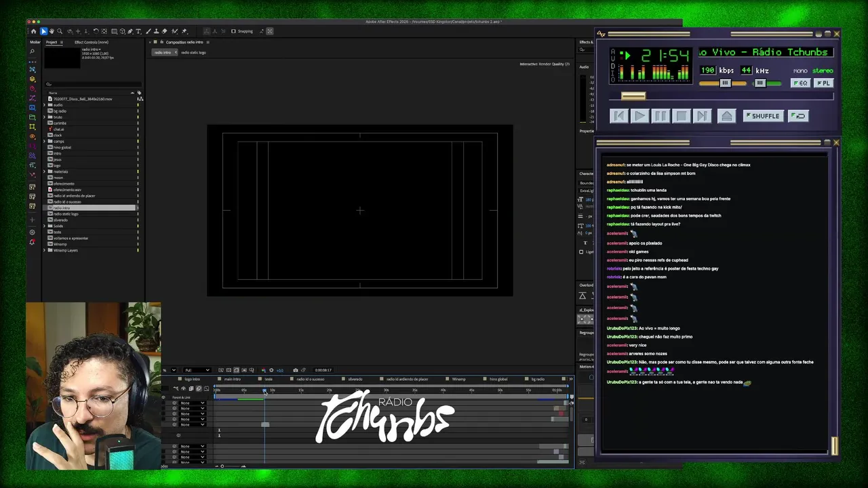The width and height of the screenshot is (868, 488).
Task: Click Winamp previous track button
Action: pyautogui.click(x=618, y=116)
